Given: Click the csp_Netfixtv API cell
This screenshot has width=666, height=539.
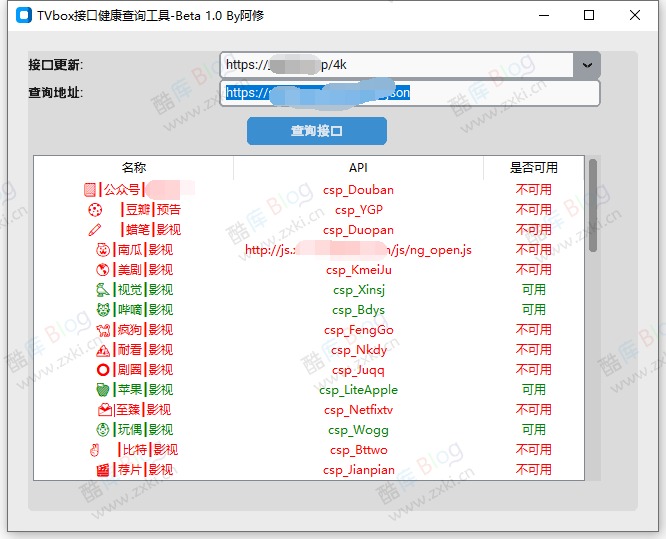Looking at the screenshot, I should click(358, 409).
